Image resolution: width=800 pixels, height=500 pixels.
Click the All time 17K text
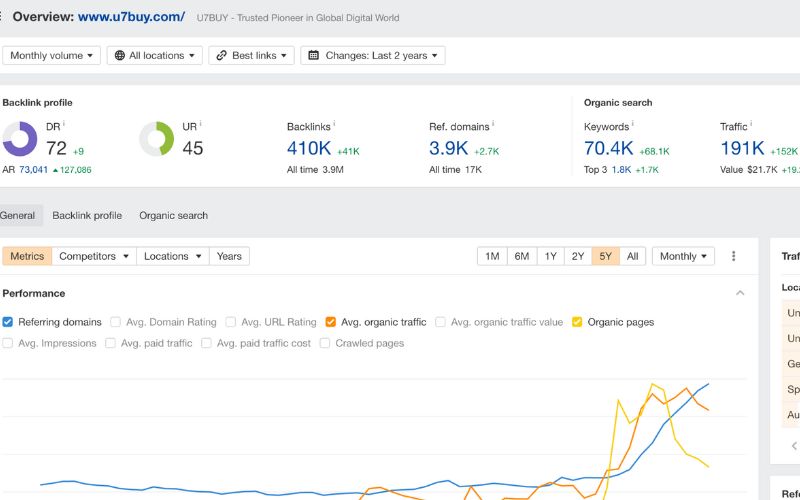click(455, 169)
